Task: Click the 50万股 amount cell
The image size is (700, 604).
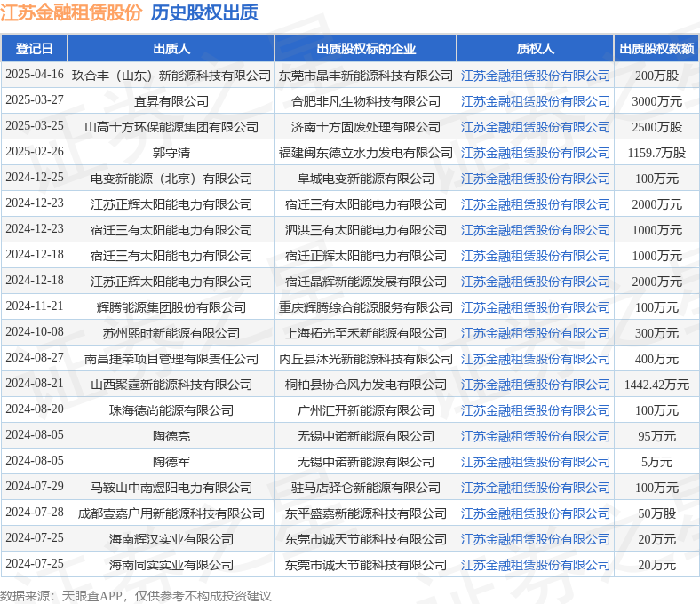Action: tap(656, 513)
